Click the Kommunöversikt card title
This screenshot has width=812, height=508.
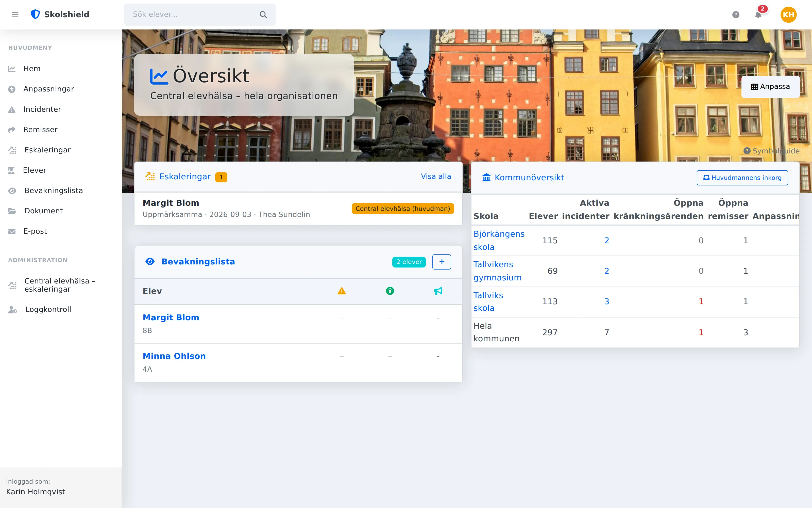point(529,177)
